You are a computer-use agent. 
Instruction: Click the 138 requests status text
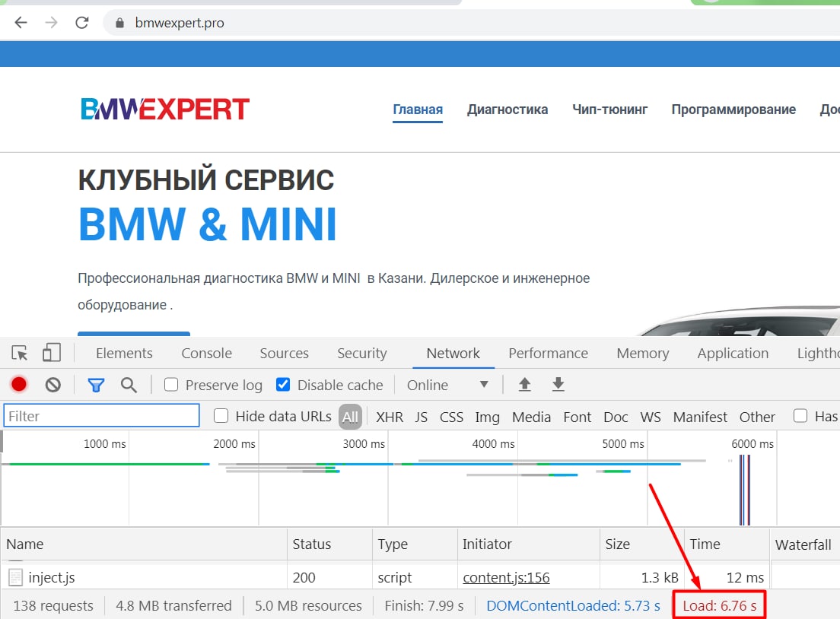pyautogui.click(x=53, y=605)
